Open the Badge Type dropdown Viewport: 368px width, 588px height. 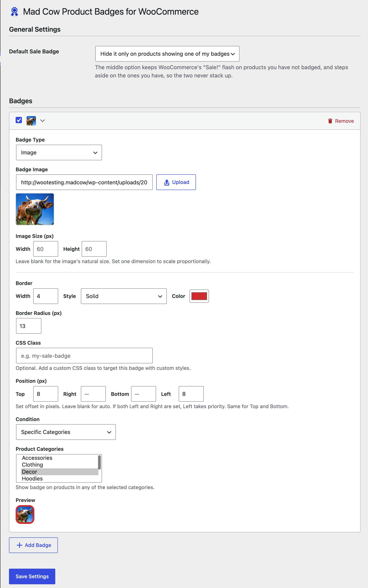(x=59, y=152)
